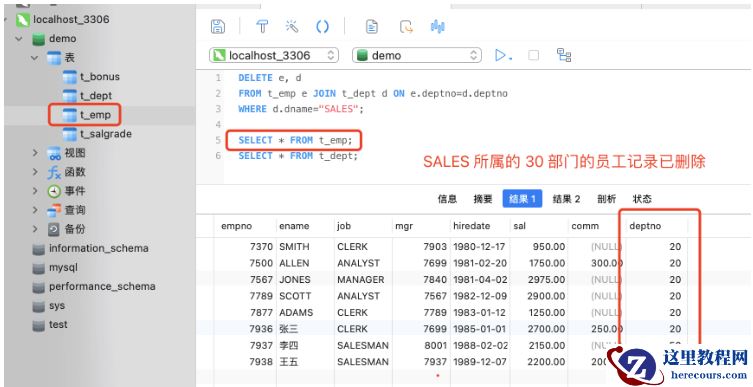Screen dimensions: 753x387
Task: Click the Beautify SQL magic wand icon
Action: (292, 26)
